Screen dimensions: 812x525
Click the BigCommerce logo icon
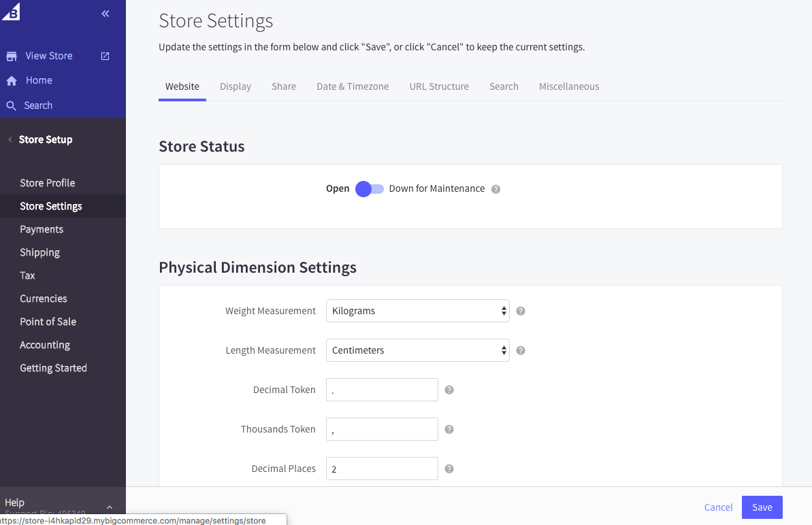pyautogui.click(x=12, y=12)
